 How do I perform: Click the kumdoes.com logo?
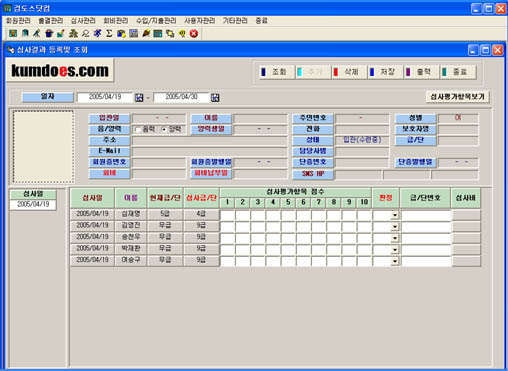point(60,70)
